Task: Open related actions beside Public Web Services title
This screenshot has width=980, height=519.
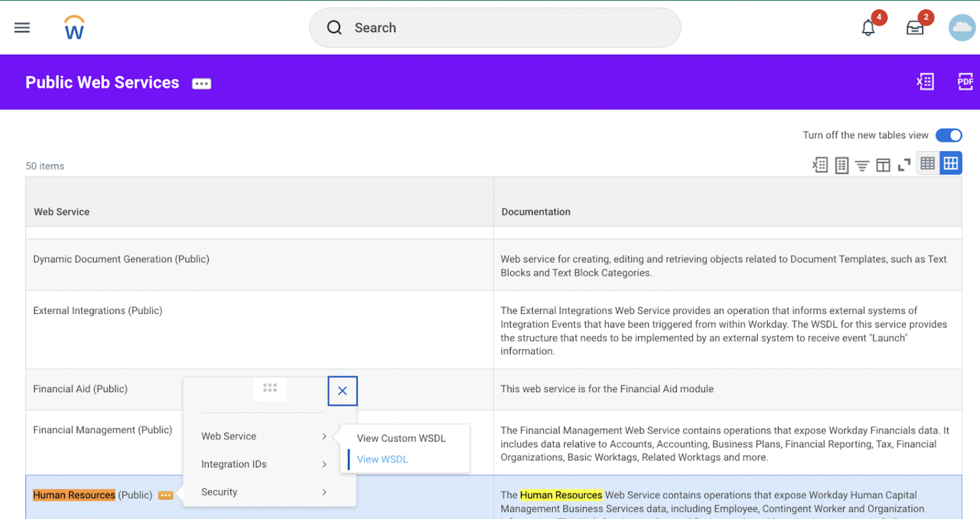Action: pos(201,84)
